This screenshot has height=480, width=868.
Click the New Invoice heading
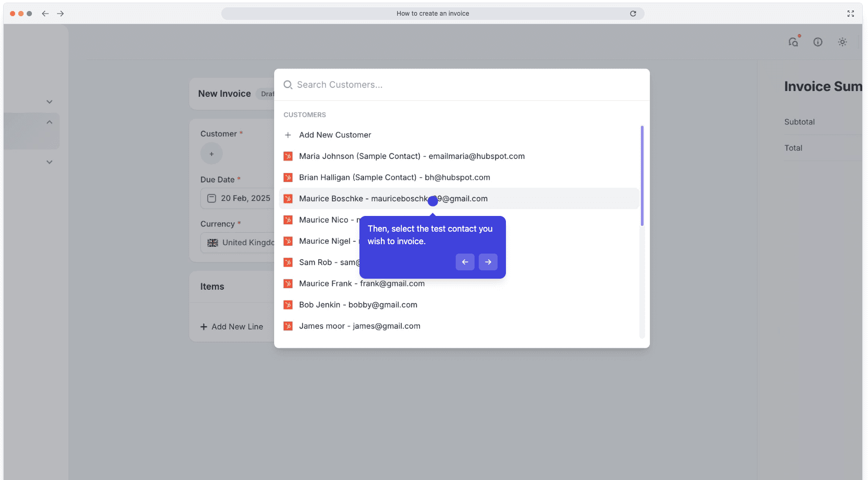224,94
